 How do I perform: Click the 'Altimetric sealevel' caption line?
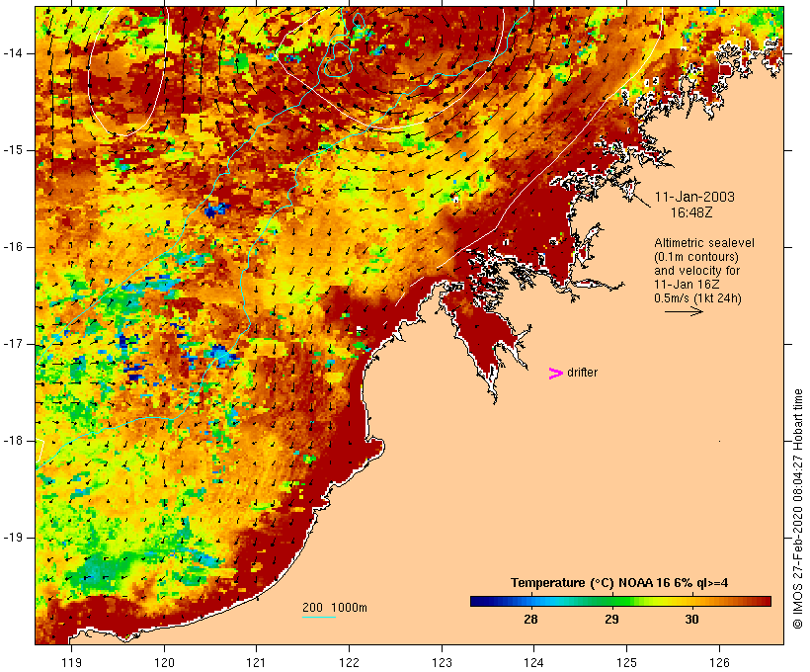[704, 243]
